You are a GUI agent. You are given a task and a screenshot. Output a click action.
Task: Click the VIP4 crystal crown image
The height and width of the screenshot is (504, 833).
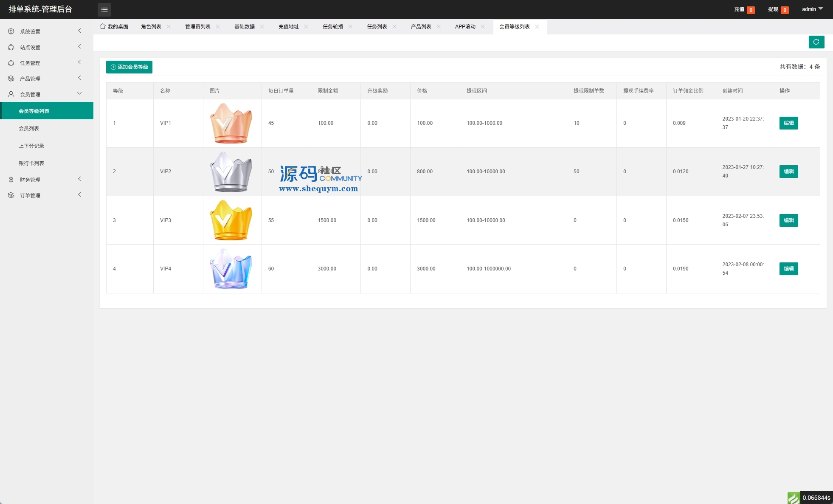pos(231,269)
